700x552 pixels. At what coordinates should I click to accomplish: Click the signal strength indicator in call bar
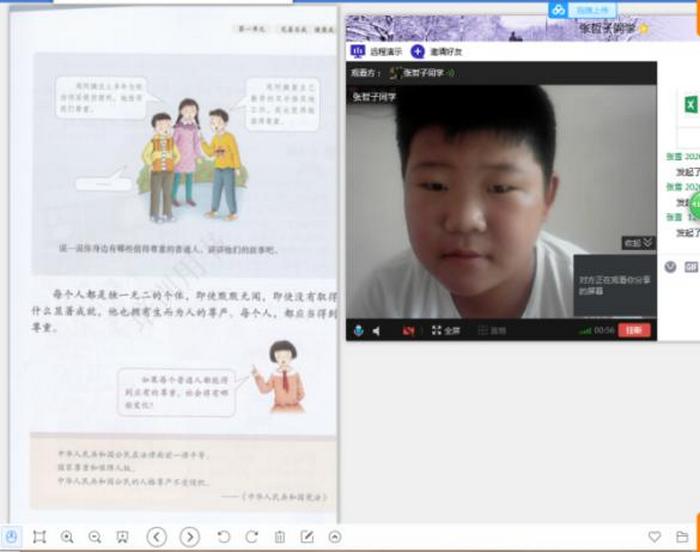point(584,331)
